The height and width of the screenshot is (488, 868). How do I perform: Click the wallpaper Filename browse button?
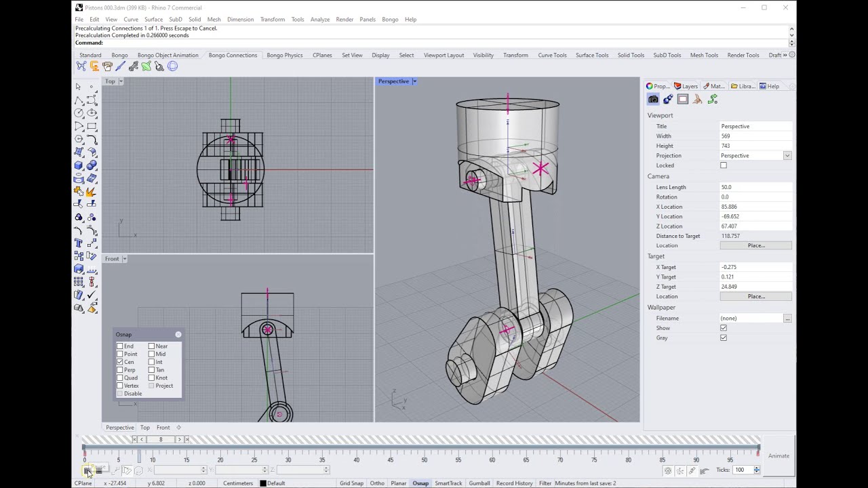click(x=787, y=318)
